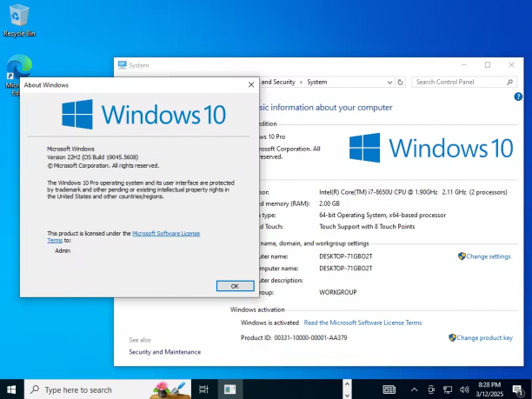Click 'Windows is activated' text
The width and height of the screenshot is (532, 399).
pos(269,323)
